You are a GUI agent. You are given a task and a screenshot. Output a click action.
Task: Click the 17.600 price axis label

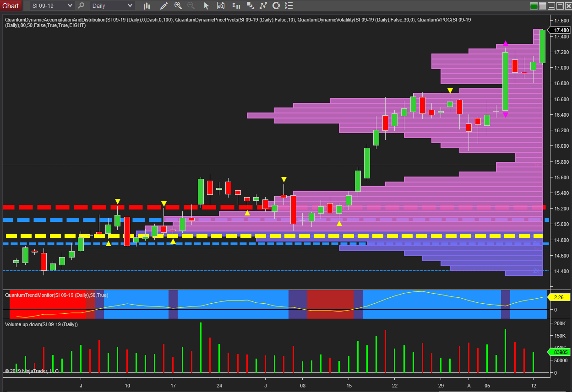tap(561, 21)
